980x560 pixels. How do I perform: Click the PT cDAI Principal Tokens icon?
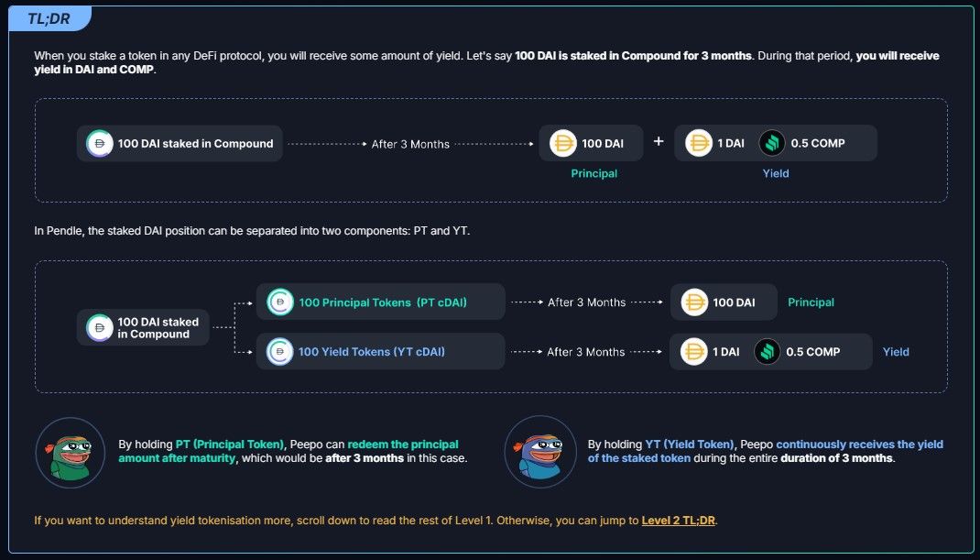tap(280, 302)
